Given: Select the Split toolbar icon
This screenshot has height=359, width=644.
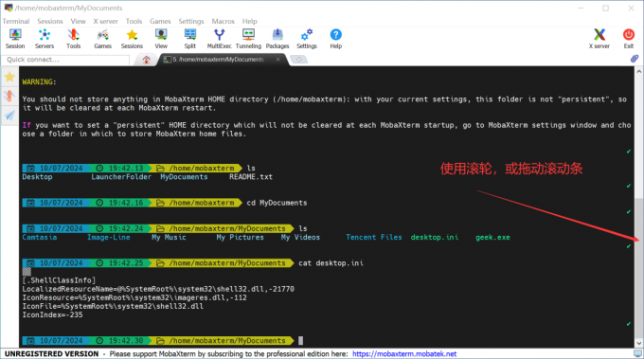Looking at the screenshot, I should pos(190,39).
